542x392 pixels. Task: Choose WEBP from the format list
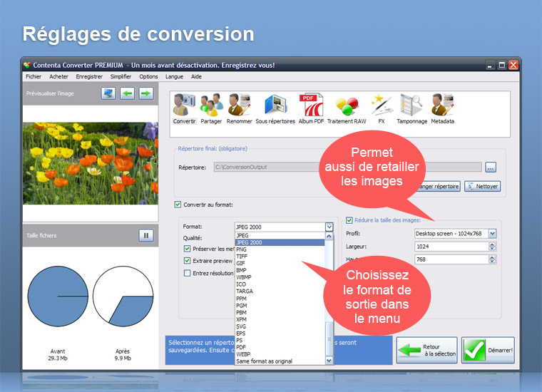pos(280,354)
